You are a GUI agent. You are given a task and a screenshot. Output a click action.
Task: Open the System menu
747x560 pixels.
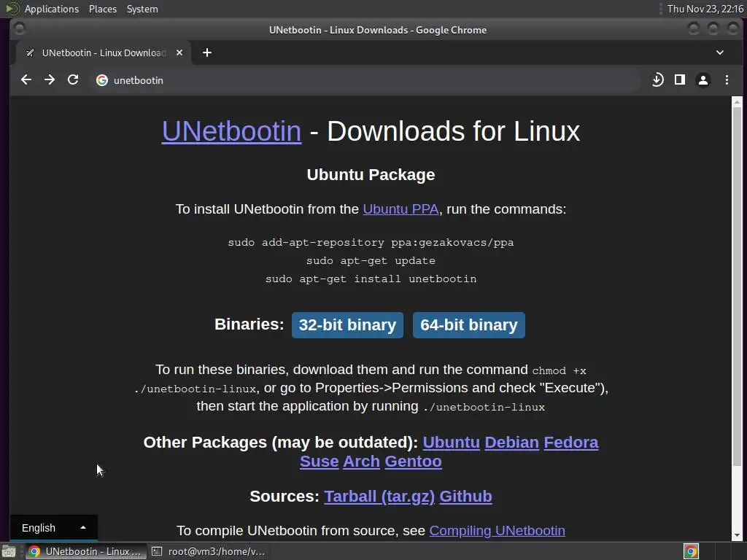point(142,9)
